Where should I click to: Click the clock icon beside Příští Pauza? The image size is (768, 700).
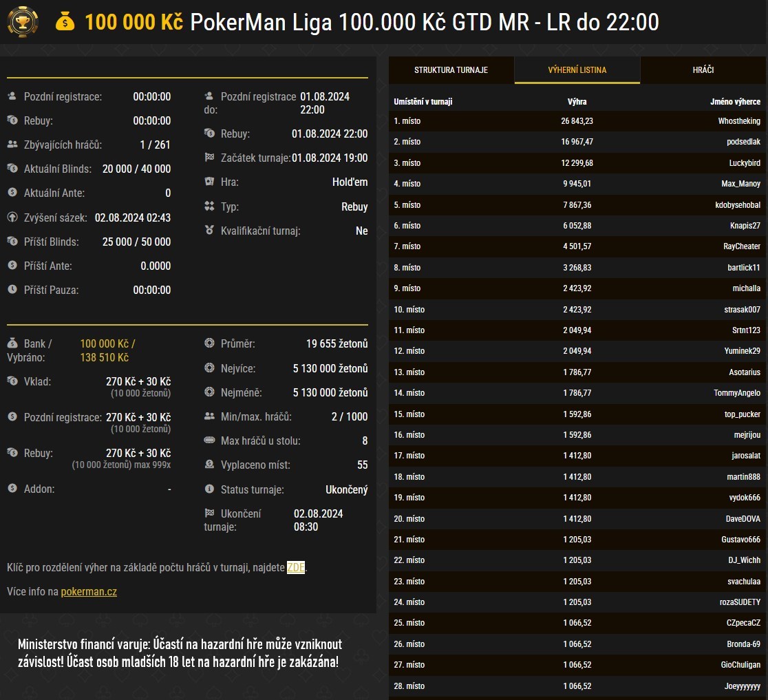(12, 290)
